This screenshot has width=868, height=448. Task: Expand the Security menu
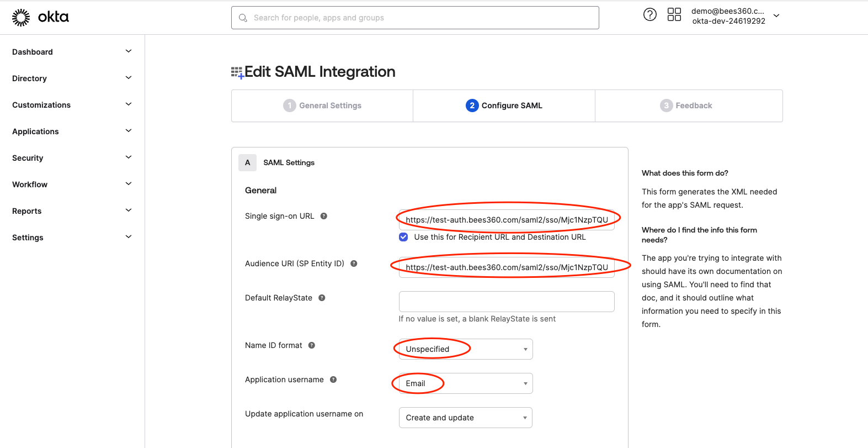tap(129, 157)
